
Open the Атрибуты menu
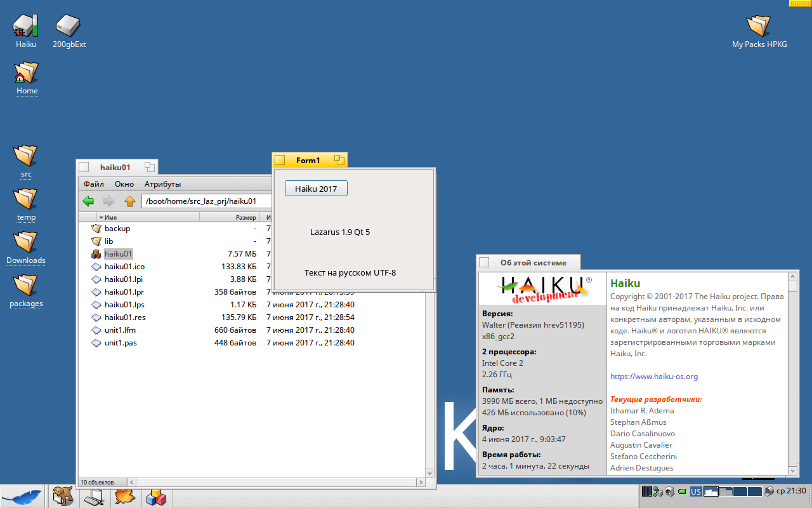coord(162,184)
